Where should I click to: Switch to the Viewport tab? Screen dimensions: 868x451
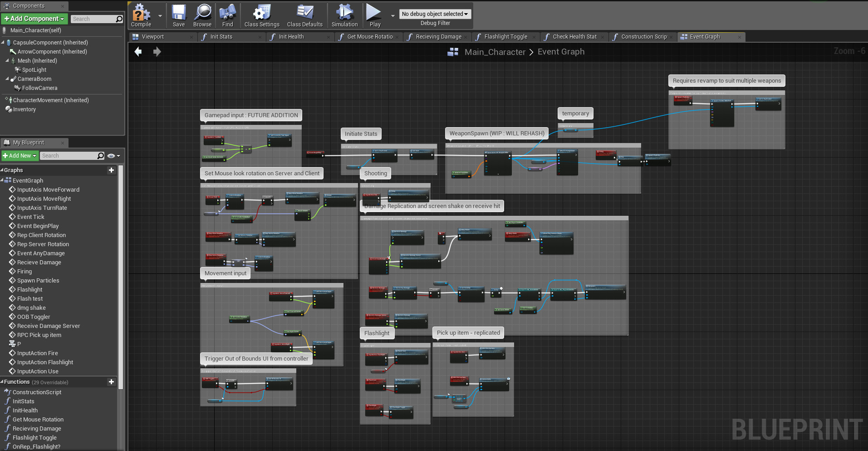[152, 36]
